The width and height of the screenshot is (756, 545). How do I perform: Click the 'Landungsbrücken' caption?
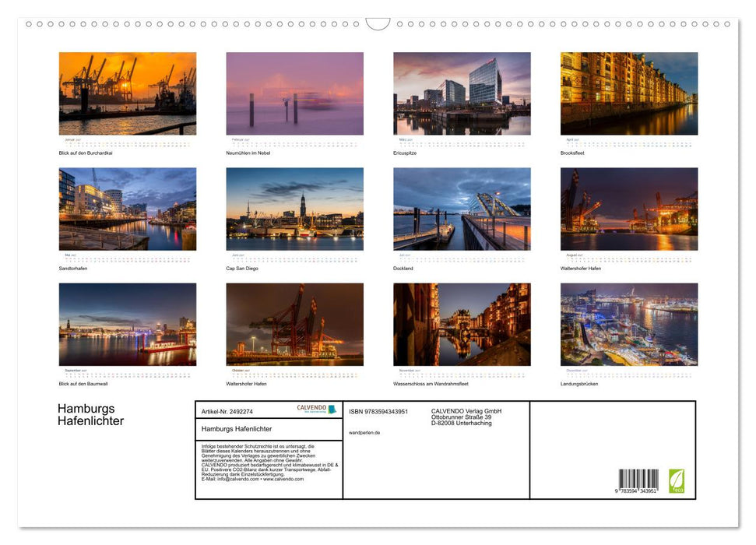(579, 384)
